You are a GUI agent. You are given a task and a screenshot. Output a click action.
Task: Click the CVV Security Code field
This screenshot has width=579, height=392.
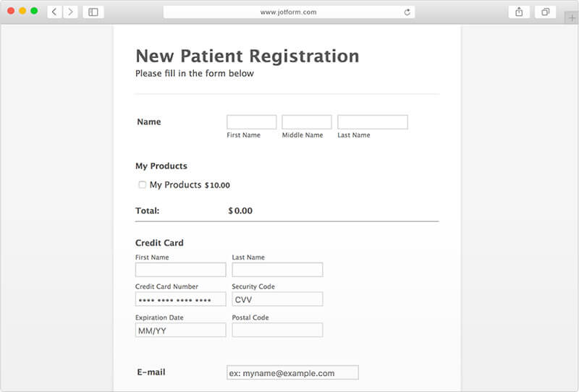point(277,299)
